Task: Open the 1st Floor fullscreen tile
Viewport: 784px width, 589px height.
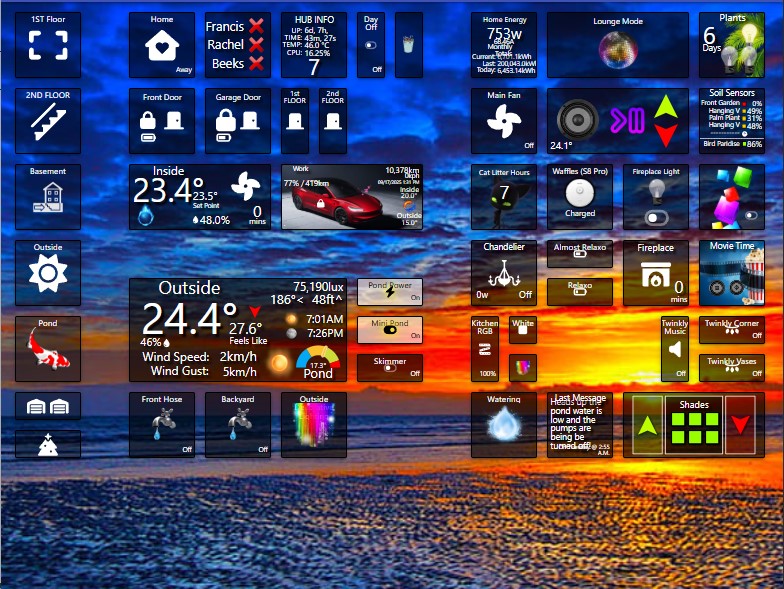Action: pos(47,45)
